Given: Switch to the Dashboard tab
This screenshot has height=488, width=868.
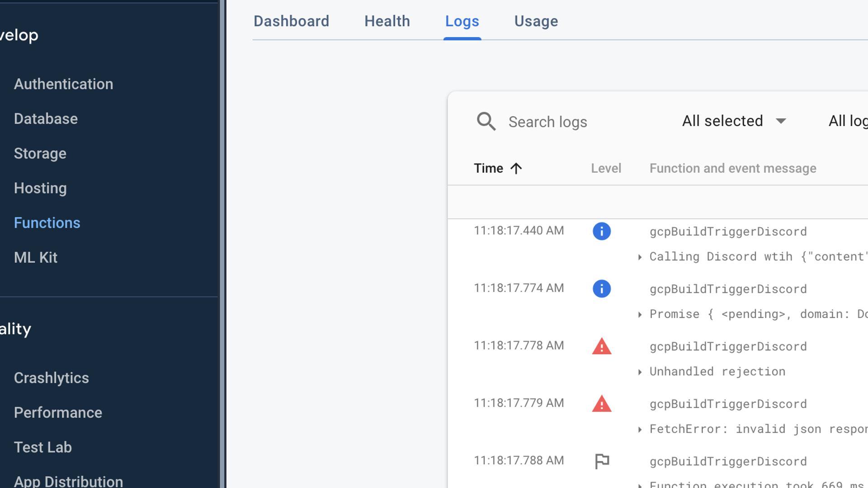Looking at the screenshot, I should (291, 21).
